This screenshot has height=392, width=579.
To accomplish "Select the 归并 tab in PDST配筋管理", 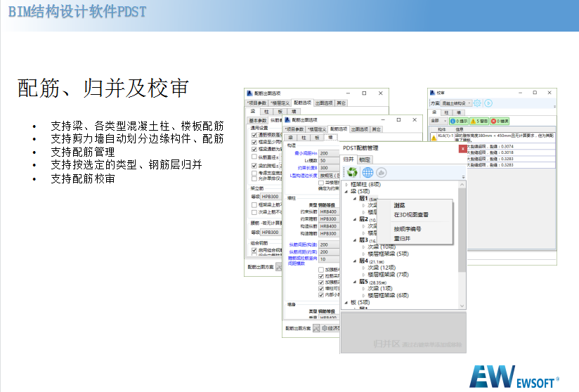I will (349, 159).
